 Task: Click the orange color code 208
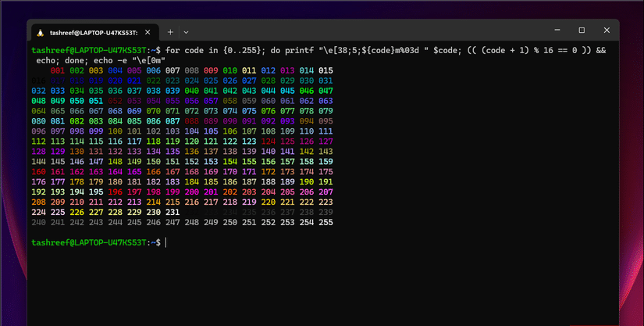pos(38,202)
